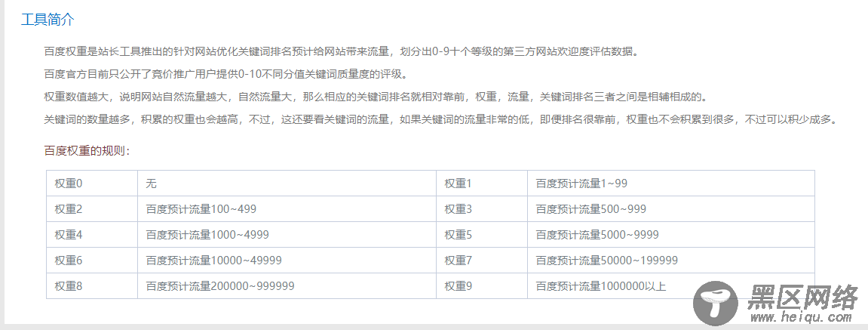Screen dimensions: 868x330
Task: Click the cell 百度预计流量200000~999999
Action: (287, 286)
